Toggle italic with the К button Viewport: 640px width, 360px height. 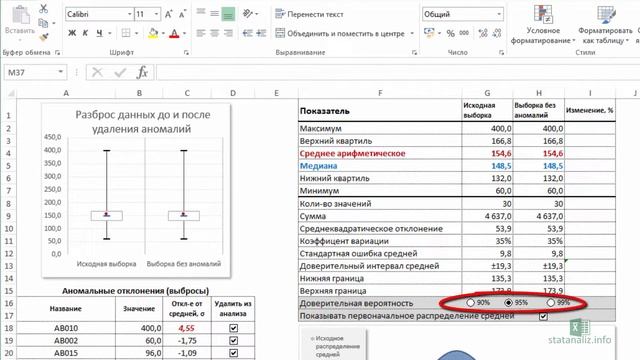[x=85, y=33]
